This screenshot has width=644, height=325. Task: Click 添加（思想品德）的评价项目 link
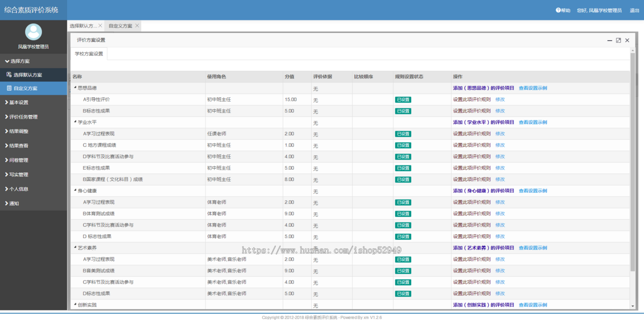click(x=484, y=88)
